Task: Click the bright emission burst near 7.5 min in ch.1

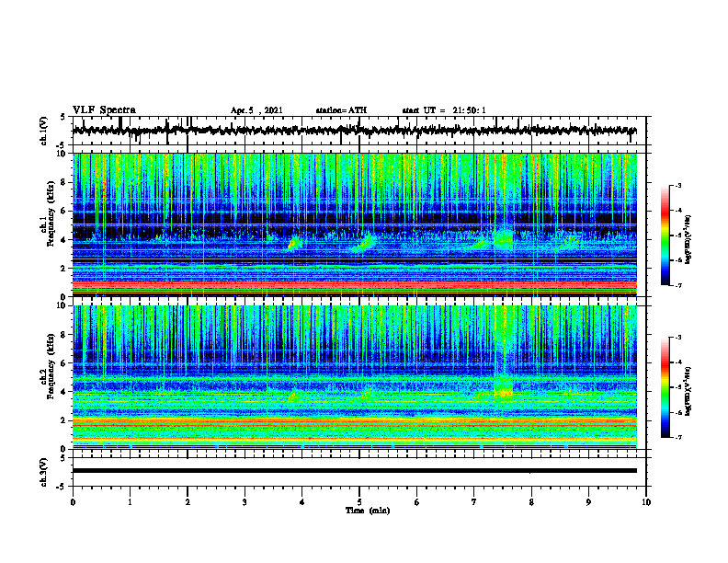Action: 504,239
